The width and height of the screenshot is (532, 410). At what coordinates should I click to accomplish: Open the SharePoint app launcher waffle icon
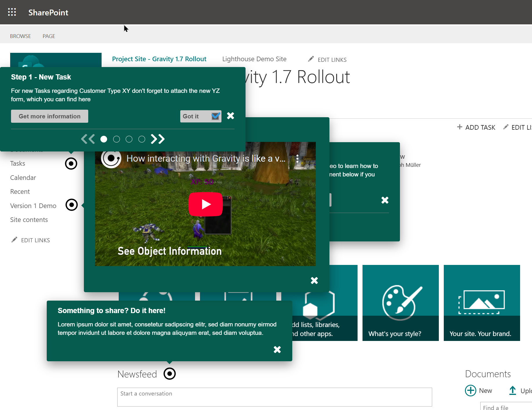[x=12, y=12]
